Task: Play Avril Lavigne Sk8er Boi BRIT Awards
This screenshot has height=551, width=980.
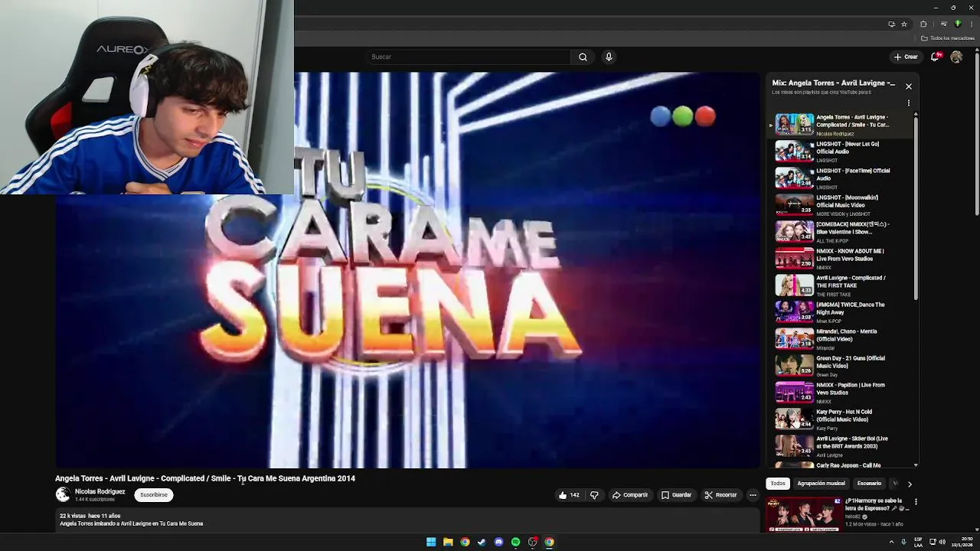Action: click(841, 446)
